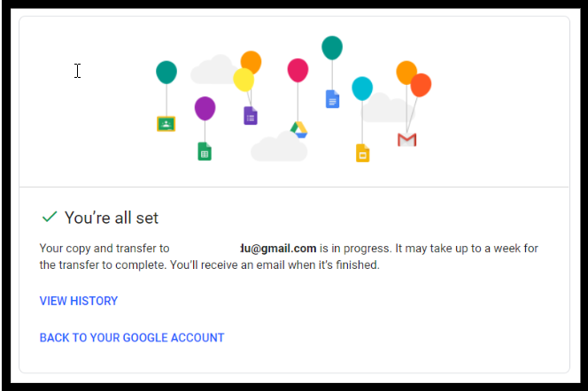Click the gray cloud below Drive icon
The image size is (588, 391).
pyautogui.click(x=279, y=147)
